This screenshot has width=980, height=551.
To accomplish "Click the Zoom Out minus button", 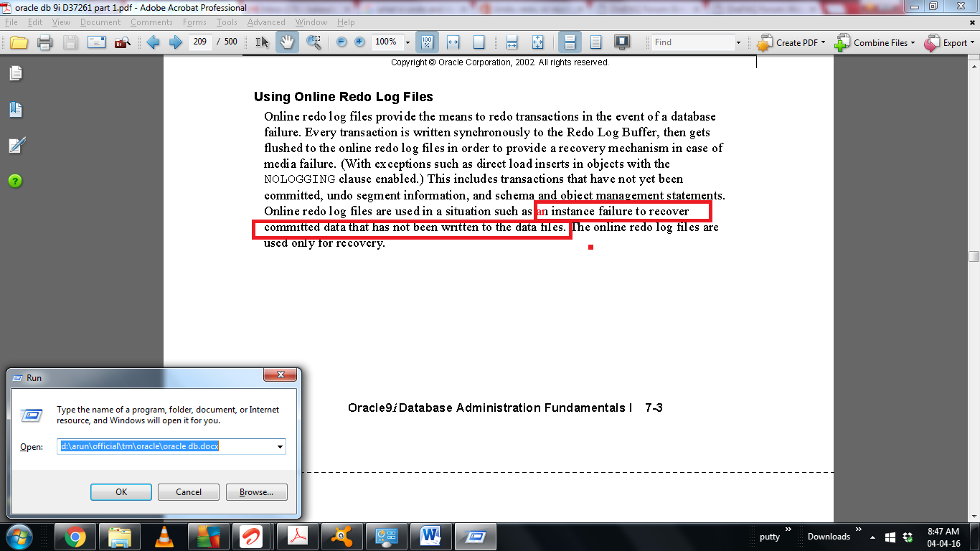I will tap(341, 42).
